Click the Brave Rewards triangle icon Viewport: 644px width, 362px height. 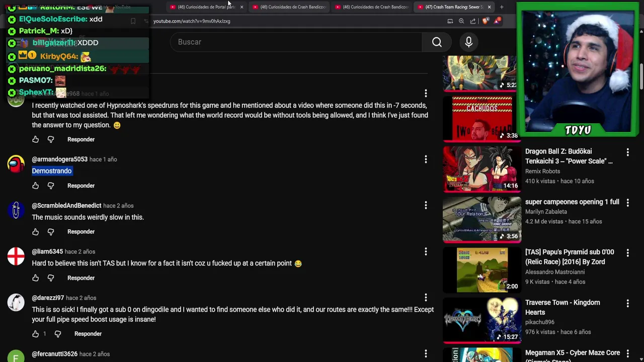click(x=497, y=21)
